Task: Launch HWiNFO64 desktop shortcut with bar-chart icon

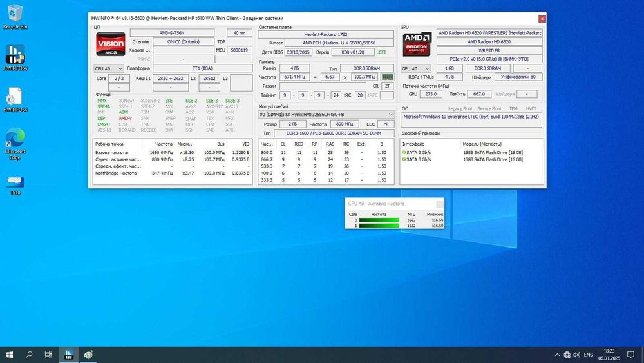Action: point(15,57)
